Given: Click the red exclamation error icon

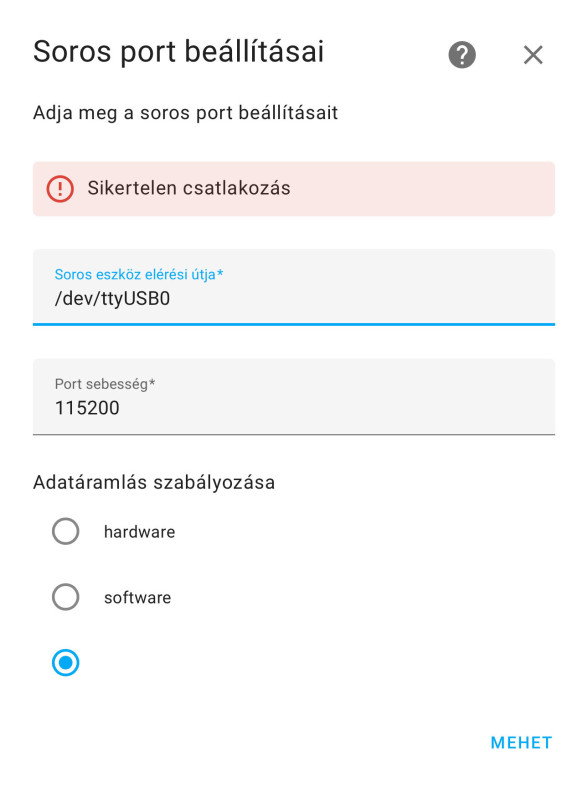Looking at the screenshot, I should click(60, 188).
